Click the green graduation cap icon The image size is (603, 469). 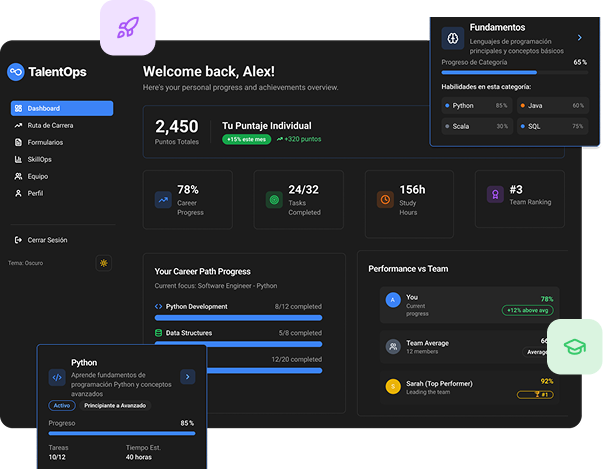575,347
